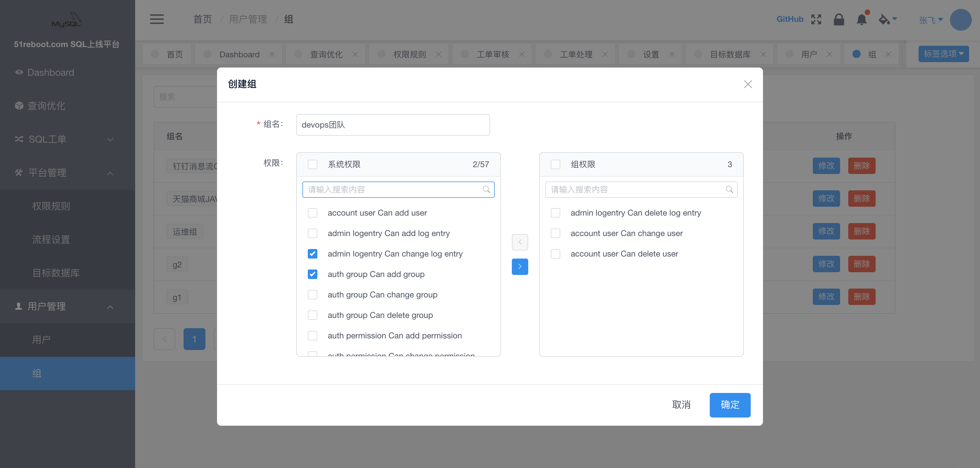The height and width of the screenshot is (468, 980).
Task: Check 'auth group Can delete group'
Action: [x=312, y=316]
